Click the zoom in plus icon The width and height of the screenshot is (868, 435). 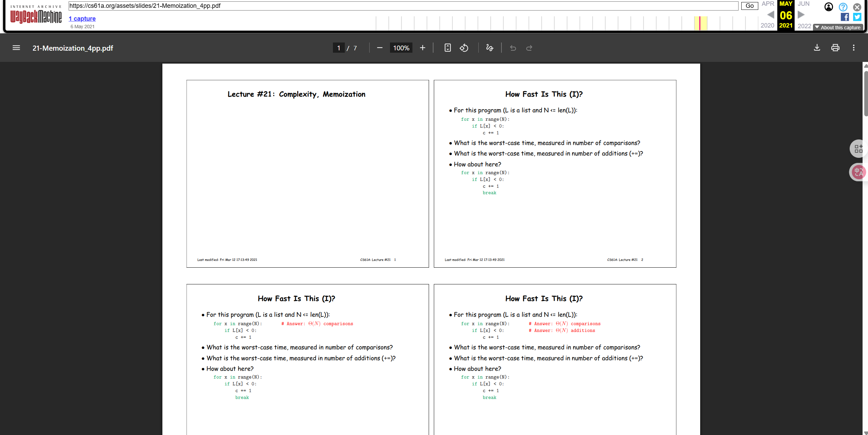point(423,48)
